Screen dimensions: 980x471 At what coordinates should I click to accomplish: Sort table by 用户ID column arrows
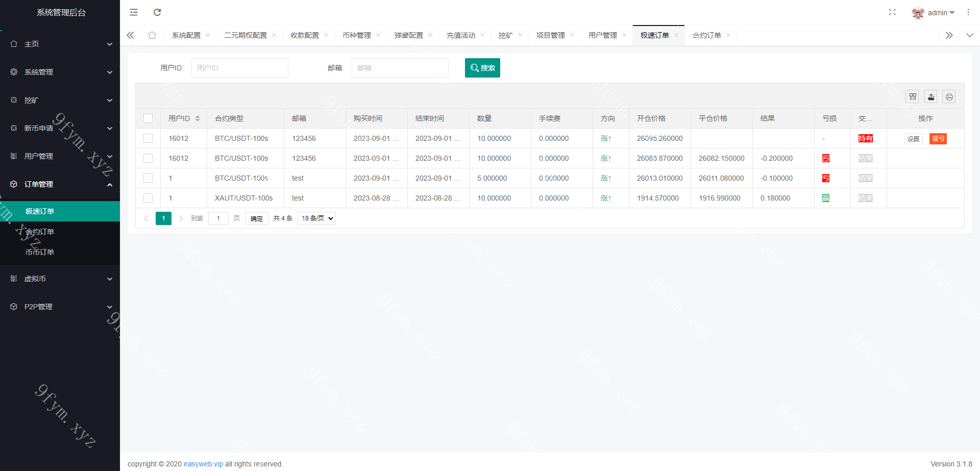[x=198, y=118]
